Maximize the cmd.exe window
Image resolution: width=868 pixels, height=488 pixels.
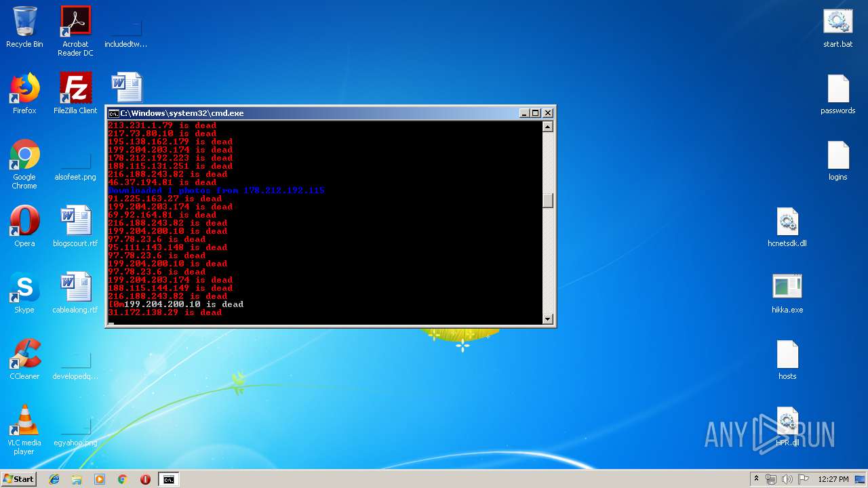(535, 113)
